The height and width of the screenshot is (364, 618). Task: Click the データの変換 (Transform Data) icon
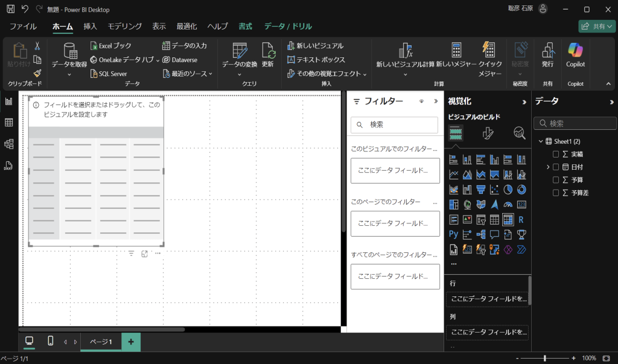[240, 51]
